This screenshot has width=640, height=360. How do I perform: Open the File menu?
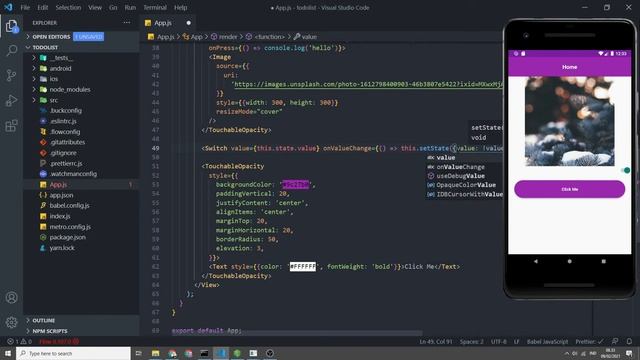click(25, 7)
